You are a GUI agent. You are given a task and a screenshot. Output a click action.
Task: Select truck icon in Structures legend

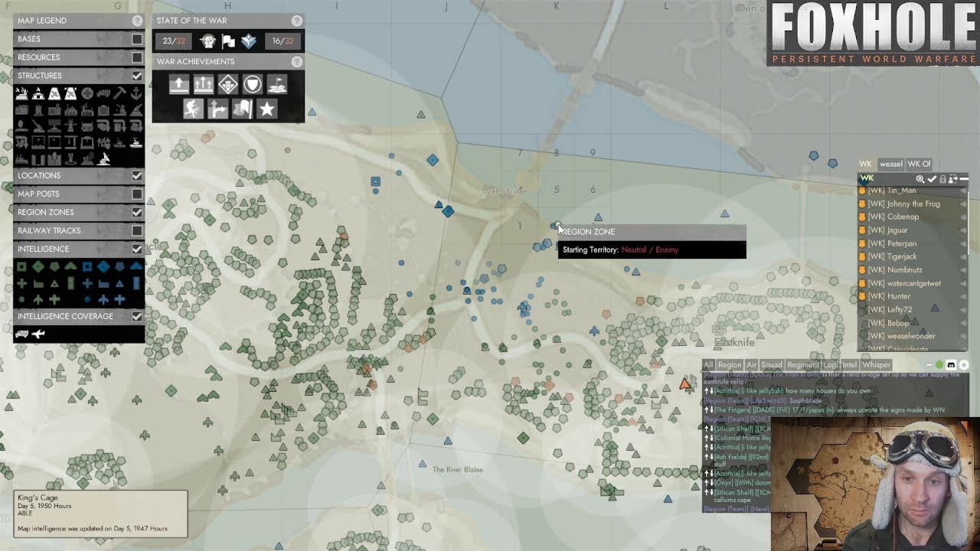click(103, 93)
